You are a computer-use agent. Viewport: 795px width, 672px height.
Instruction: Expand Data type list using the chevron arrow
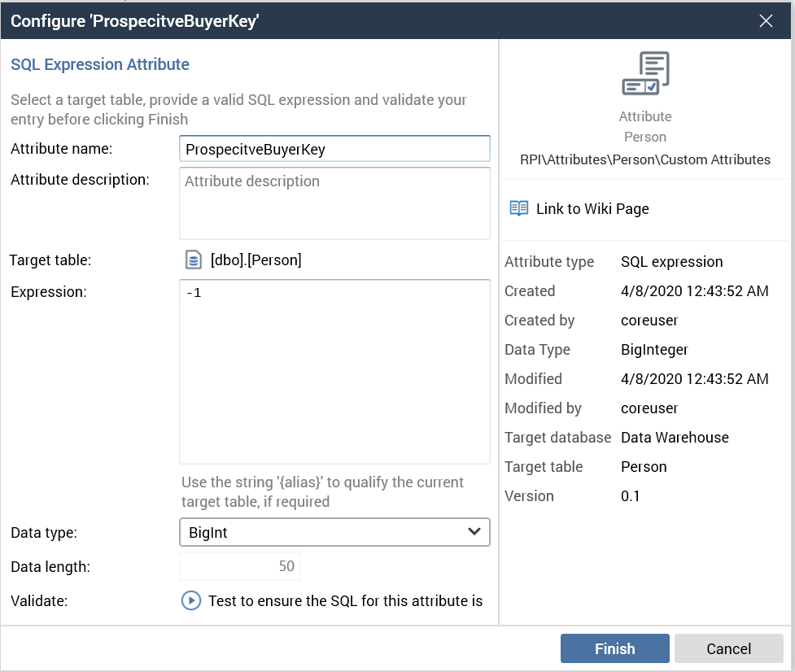pos(474,532)
